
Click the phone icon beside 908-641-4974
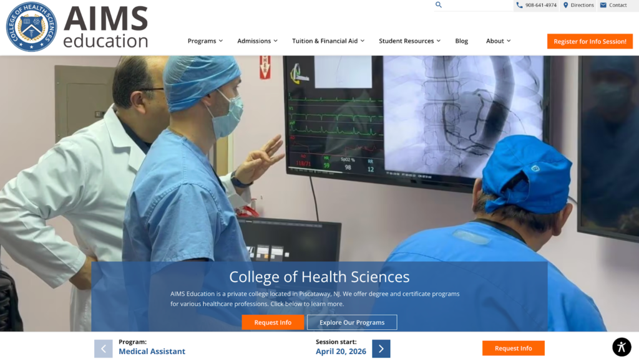pyautogui.click(x=519, y=5)
